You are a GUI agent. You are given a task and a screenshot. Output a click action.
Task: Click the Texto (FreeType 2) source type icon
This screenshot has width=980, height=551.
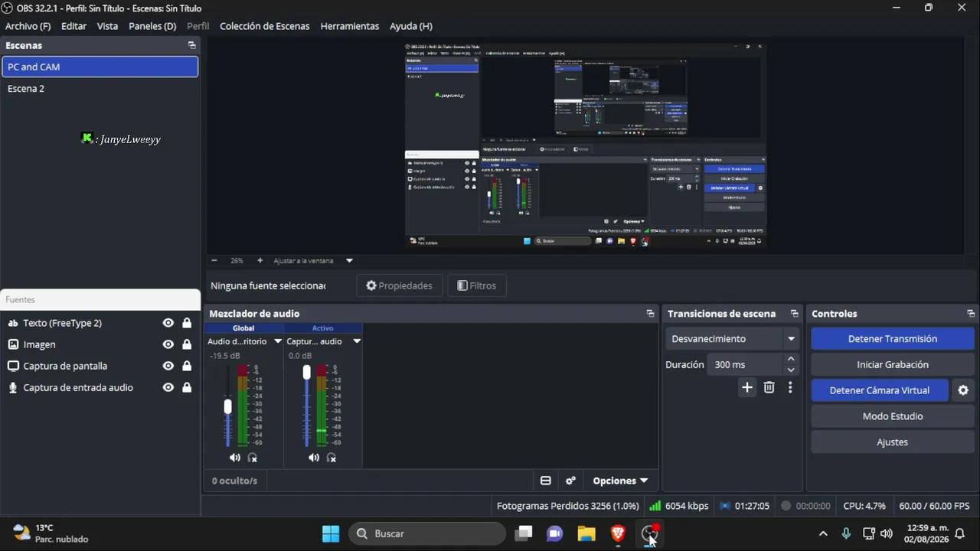point(13,323)
